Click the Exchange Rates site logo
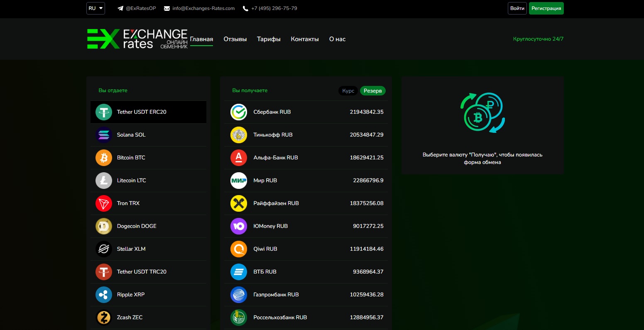Image resolution: width=644 pixels, height=330 pixels. point(137,39)
